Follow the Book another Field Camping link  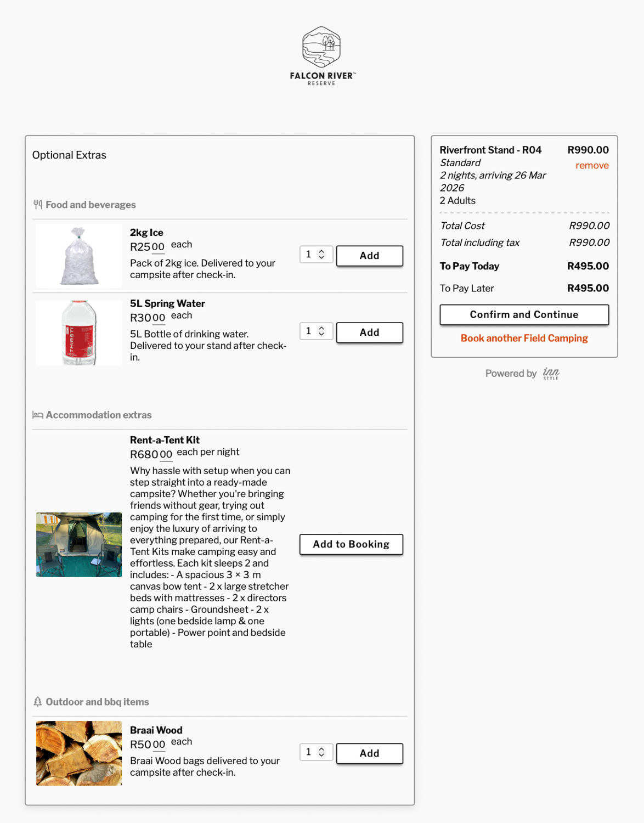click(524, 339)
